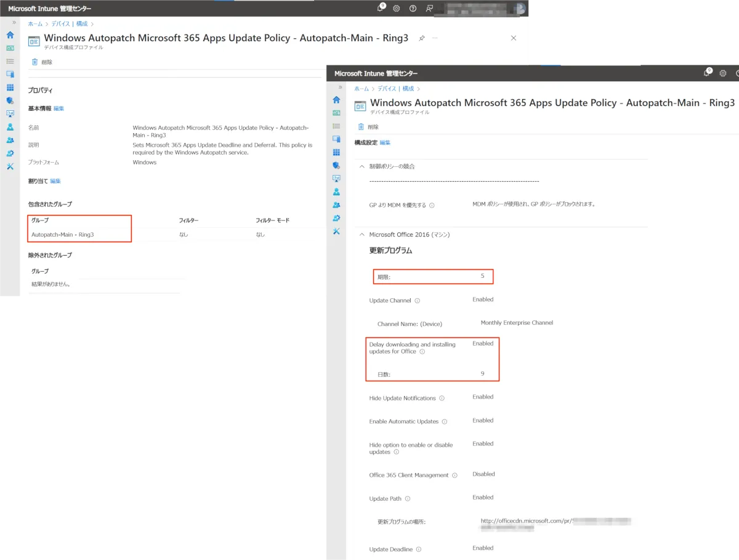Click the info icon next to Update Channel
Viewport: 739px width, 560px height.
[418, 301]
